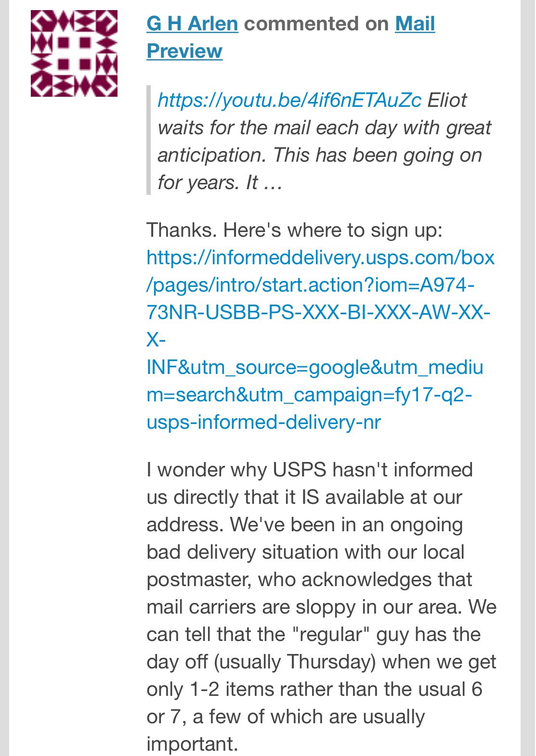Click the name "Eliot" in the quote

click(446, 100)
